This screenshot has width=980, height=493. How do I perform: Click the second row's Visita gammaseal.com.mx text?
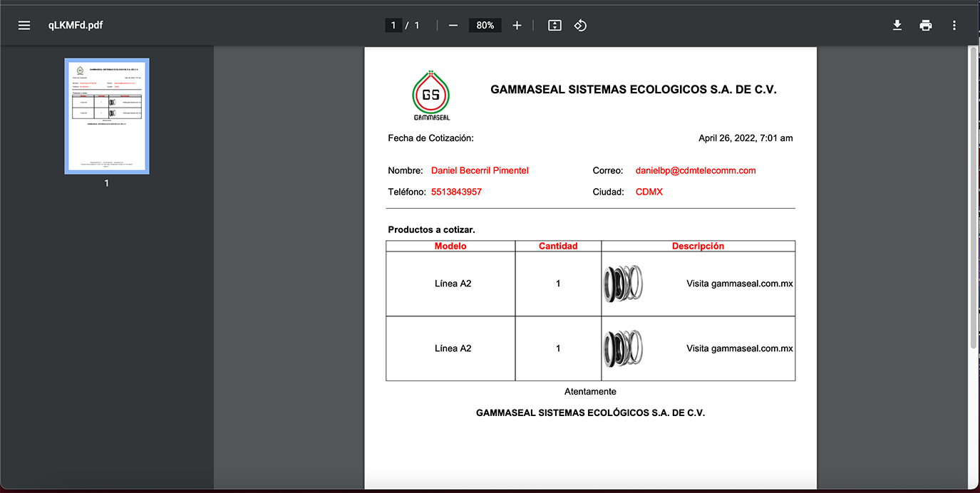[740, 348]
